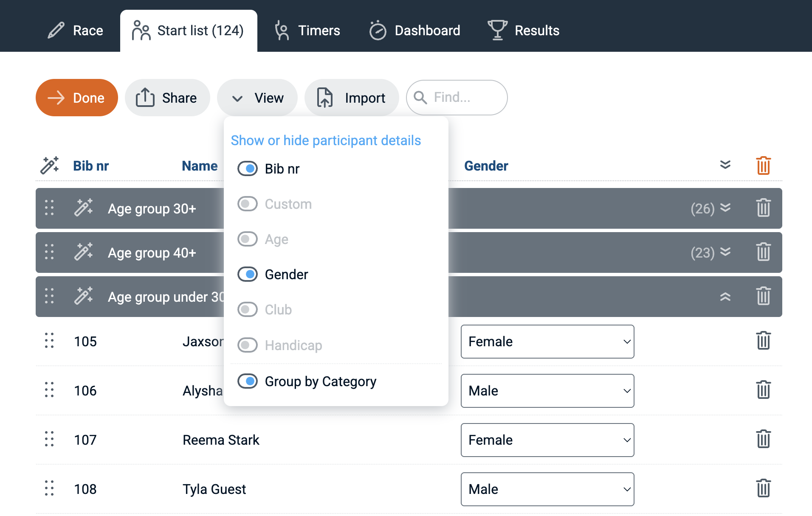The image size is (812, 516).
Task: Delete participant with bib 107
Action: 763,440
